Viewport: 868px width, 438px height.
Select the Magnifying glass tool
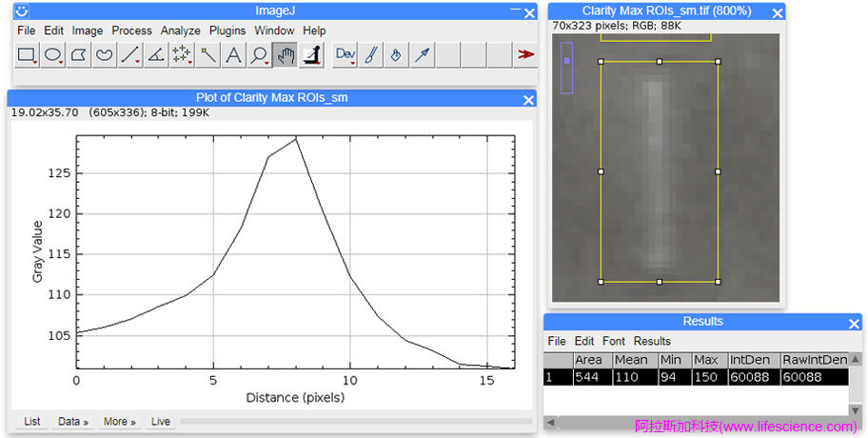259,55
